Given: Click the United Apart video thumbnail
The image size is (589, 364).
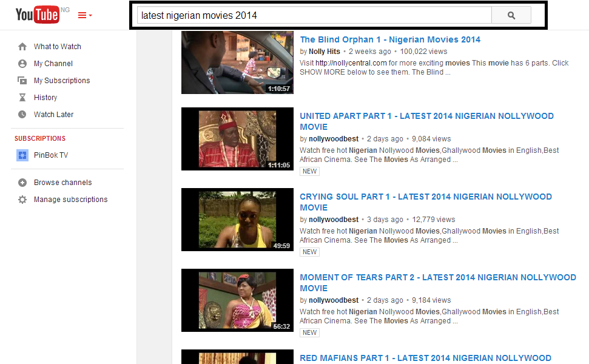Looking at the screenshot, I should [x=237, y=139].
